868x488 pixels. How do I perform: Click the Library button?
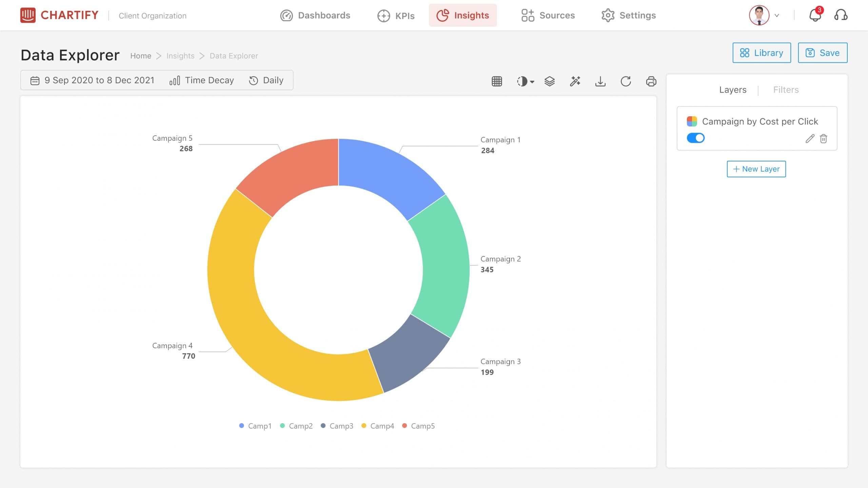click(x=762, y=53)
